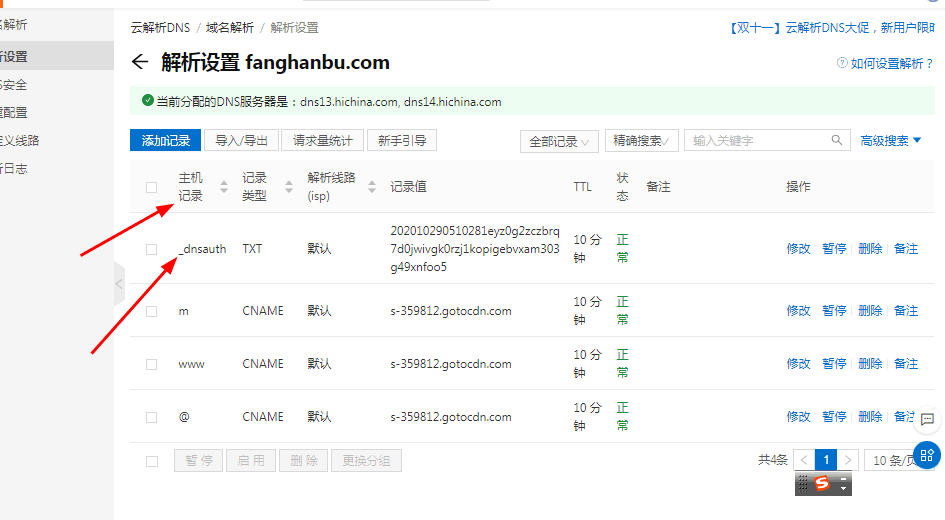Viewport: 945px width, 520px height.
Task: Check the @ record checkbox
Action: click(151, 418)
